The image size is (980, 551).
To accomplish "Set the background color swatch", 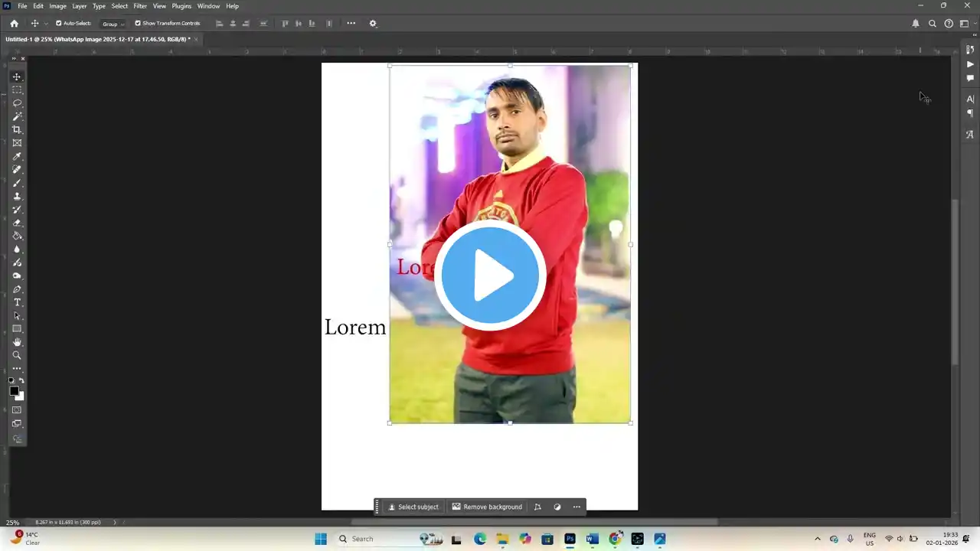I will [x=20, y=396].
